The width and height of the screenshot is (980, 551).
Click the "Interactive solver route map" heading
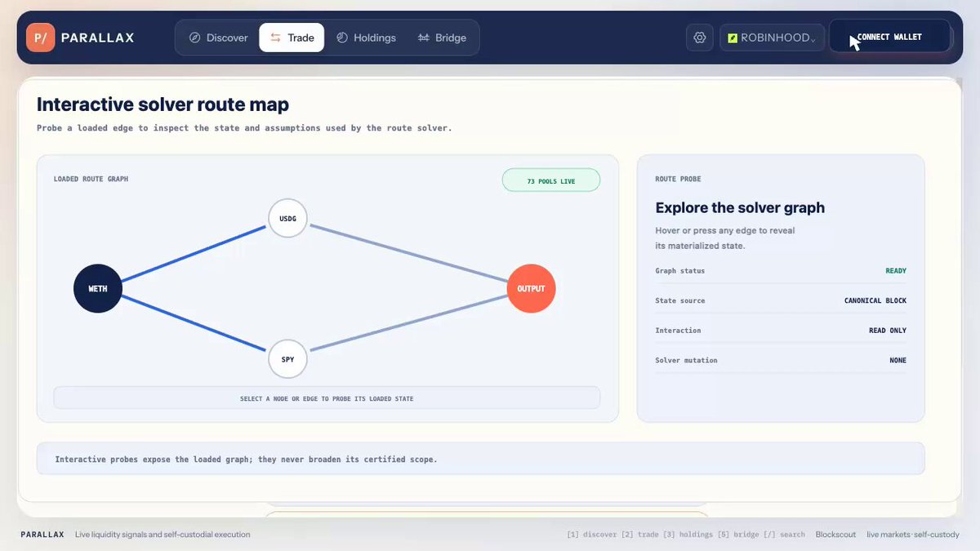163,104
